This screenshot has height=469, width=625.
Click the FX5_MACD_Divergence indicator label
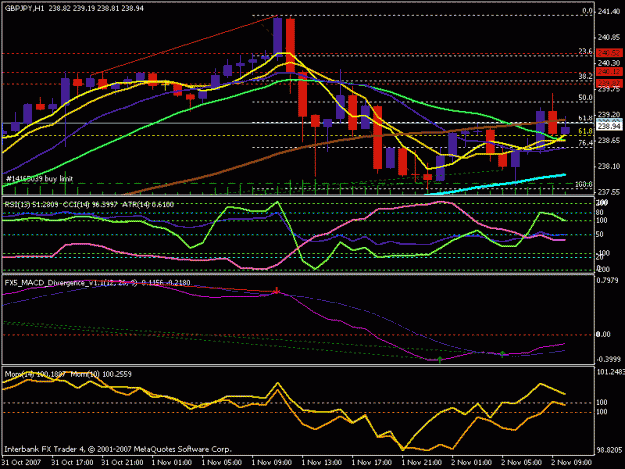97,283
